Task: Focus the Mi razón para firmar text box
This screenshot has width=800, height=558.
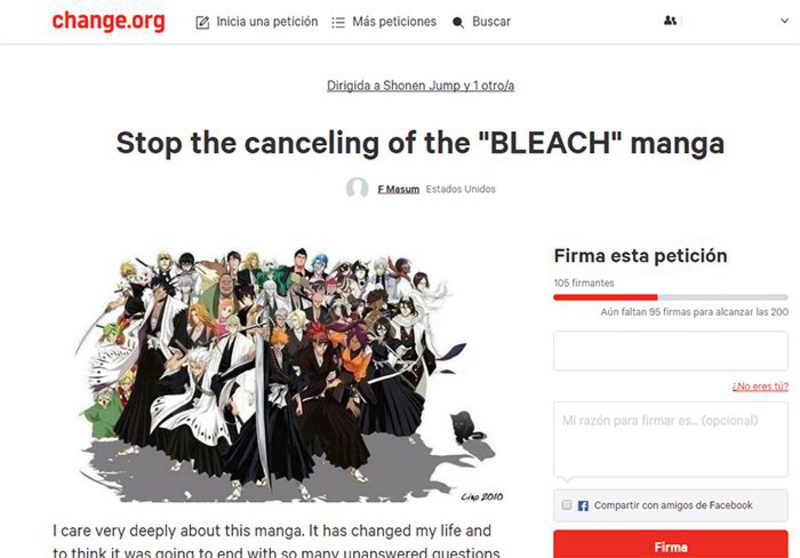Action: tap(670, 440)
